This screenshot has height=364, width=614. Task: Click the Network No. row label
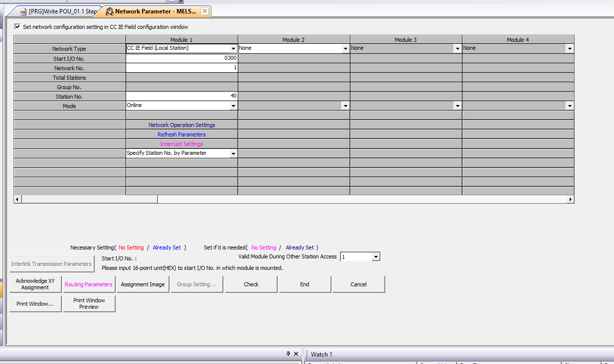click(69, 68)
